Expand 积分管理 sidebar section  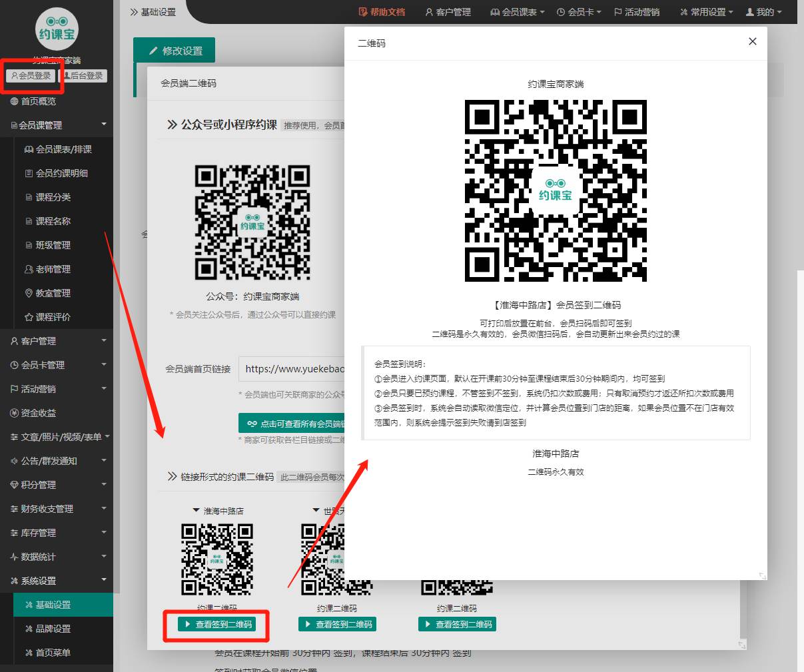point(57,485)
